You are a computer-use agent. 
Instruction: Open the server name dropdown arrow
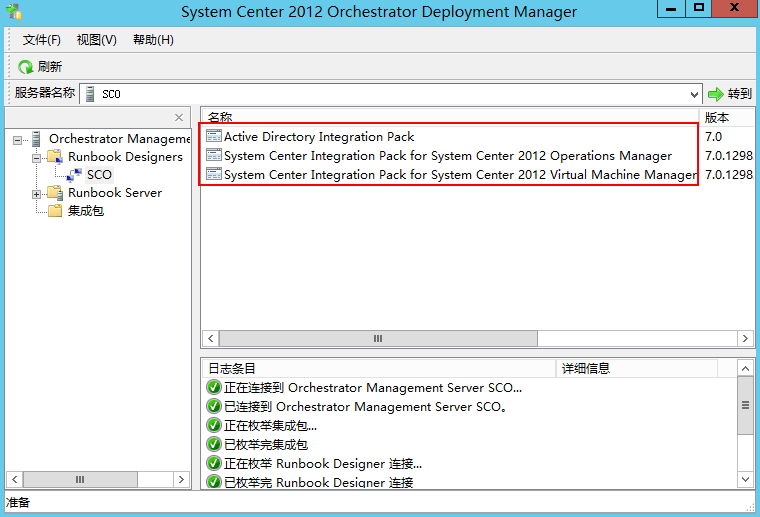pyautogui.click(x=694, y=94)
